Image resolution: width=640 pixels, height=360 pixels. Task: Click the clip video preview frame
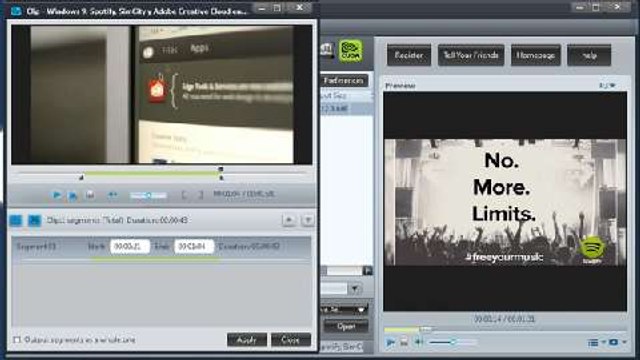(x=162, y=95)
